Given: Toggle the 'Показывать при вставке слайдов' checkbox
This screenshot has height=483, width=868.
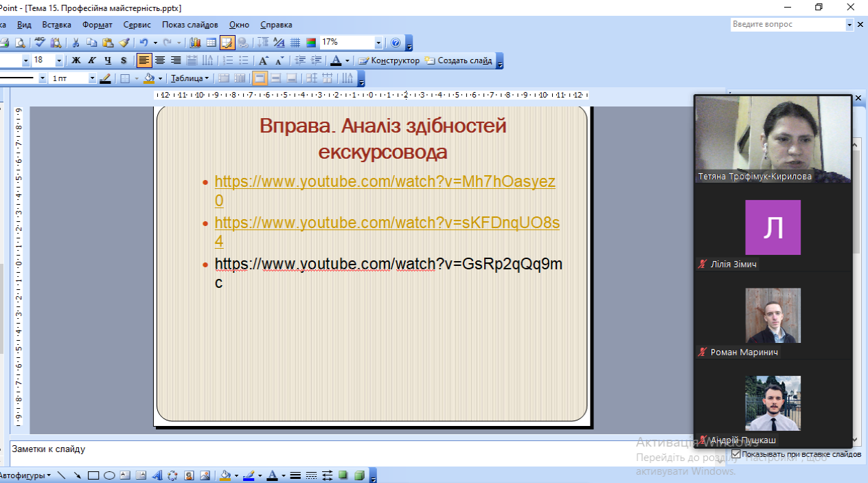Looking at the screenshot, I should (736, 454).
